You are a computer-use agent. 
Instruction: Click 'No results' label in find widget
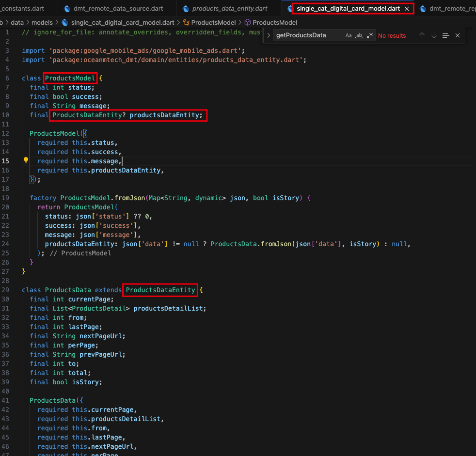point(392,35)
